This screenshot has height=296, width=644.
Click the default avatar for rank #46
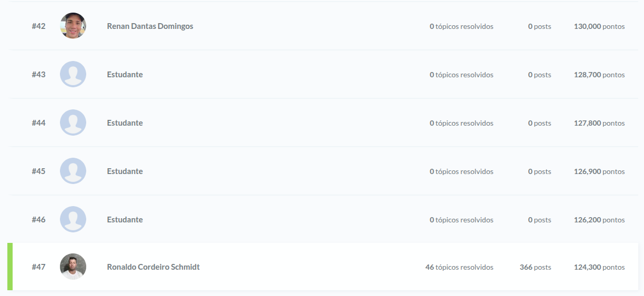[x=73, y=219]
